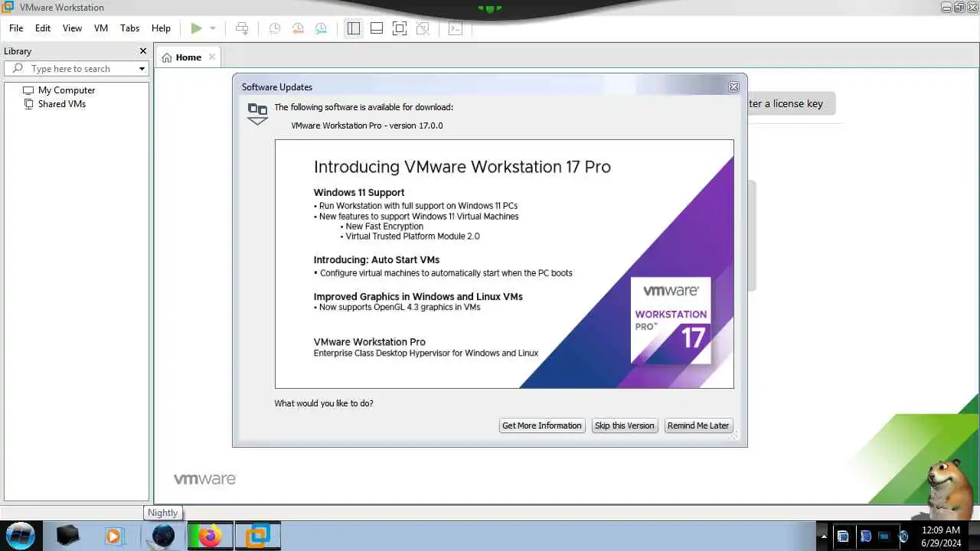980x551 pixels.
Task: Open the media player taskbar icon
Action: (114, 536)
